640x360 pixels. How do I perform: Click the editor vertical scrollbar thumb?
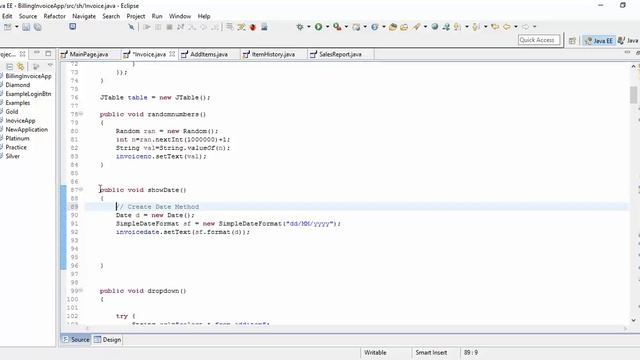pos(633,95)
